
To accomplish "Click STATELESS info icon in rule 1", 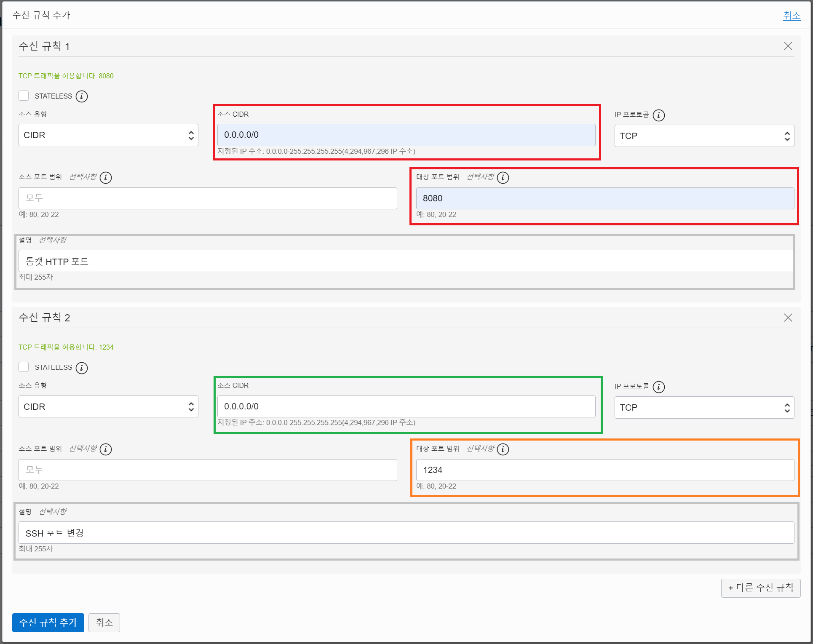I will tap(82, 96).
